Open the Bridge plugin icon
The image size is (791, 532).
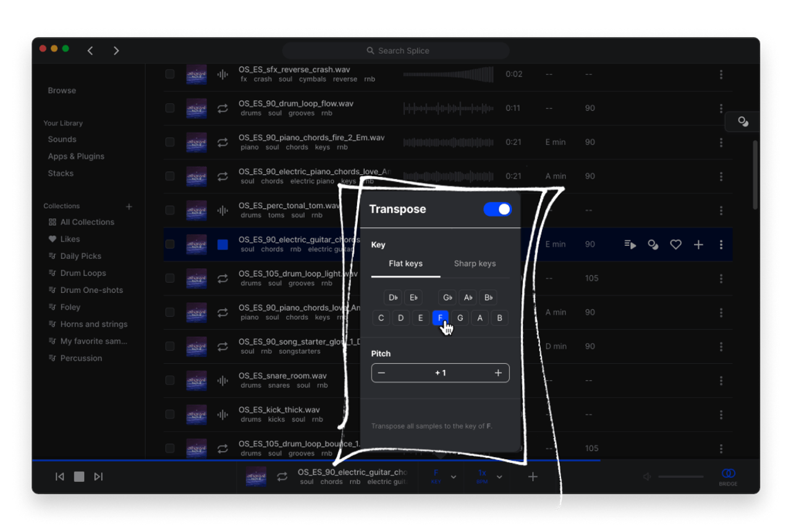pyautogui.click(x=728, y=476)
